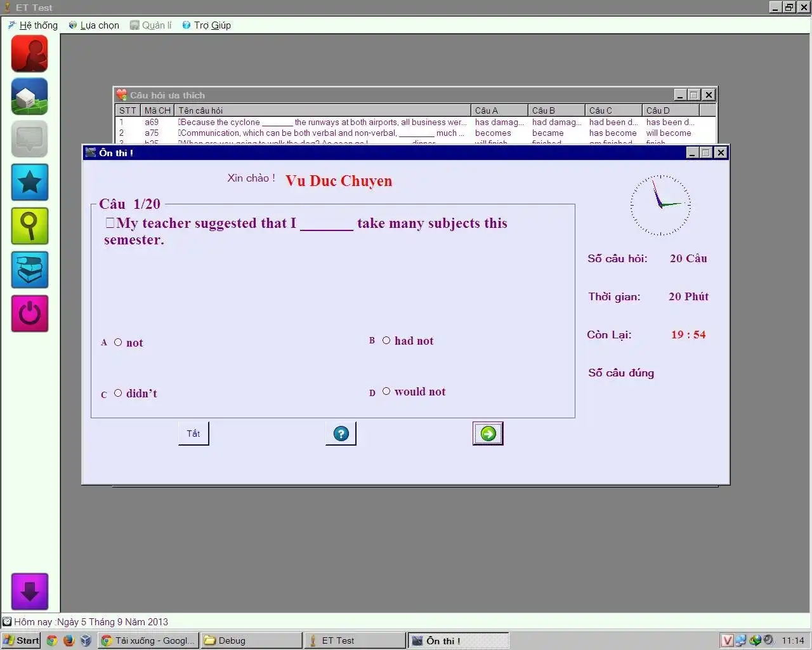Click the "20 Câu" question count
This screenshot has width=812, height=650.
coord(688,258)
